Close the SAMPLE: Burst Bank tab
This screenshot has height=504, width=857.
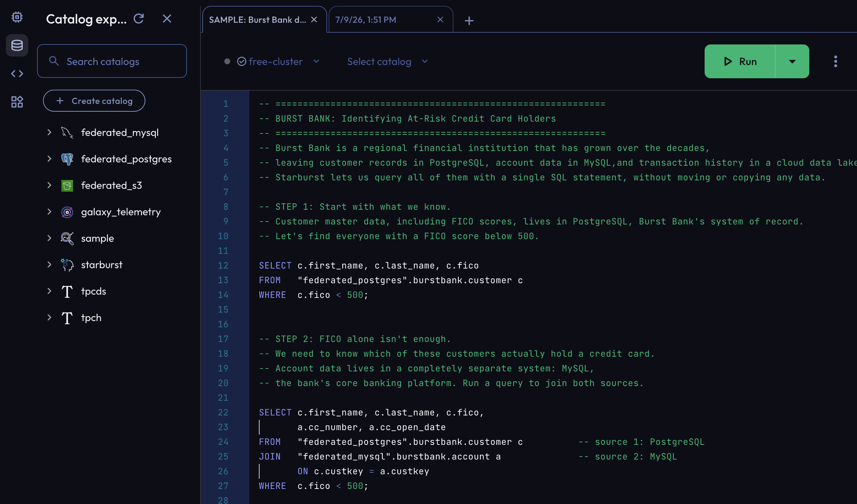pyautogui.click(x=314, y=20)
